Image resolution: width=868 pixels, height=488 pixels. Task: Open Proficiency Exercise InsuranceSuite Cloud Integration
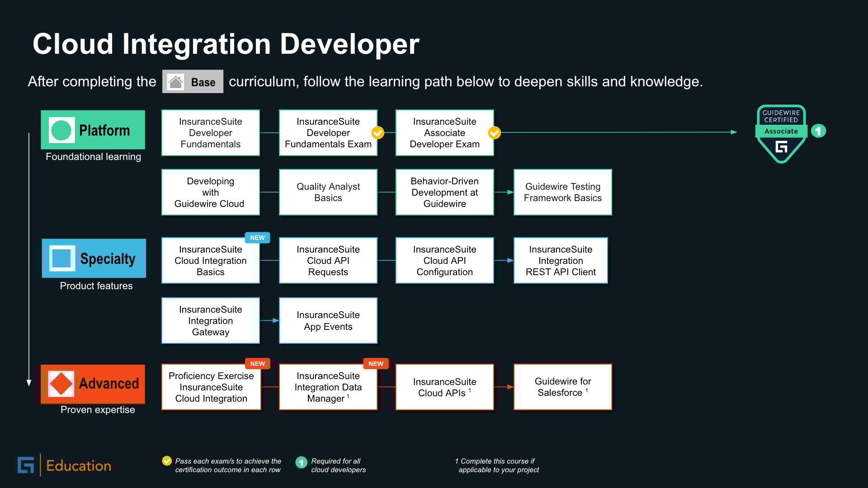[x=211, y=387]
